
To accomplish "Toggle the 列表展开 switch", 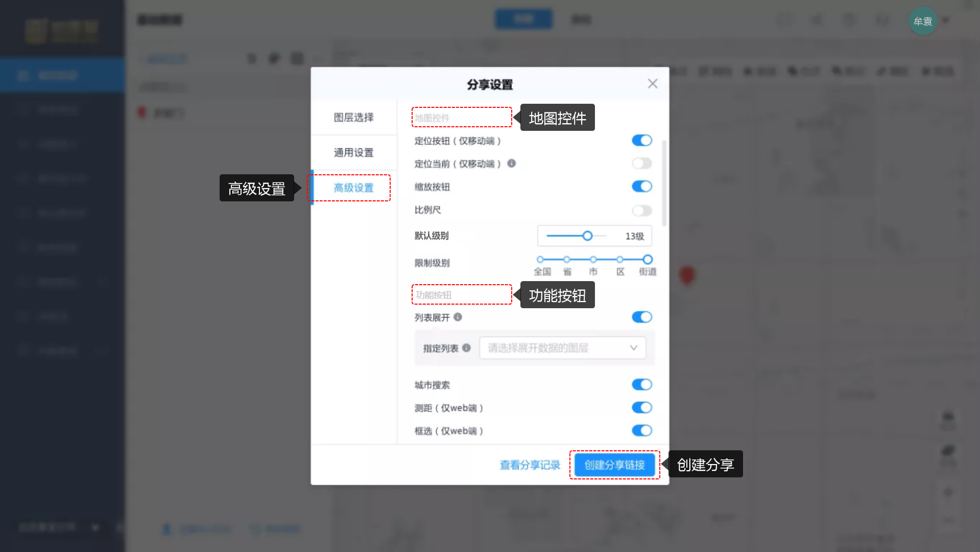I will [x=641, y=317].
